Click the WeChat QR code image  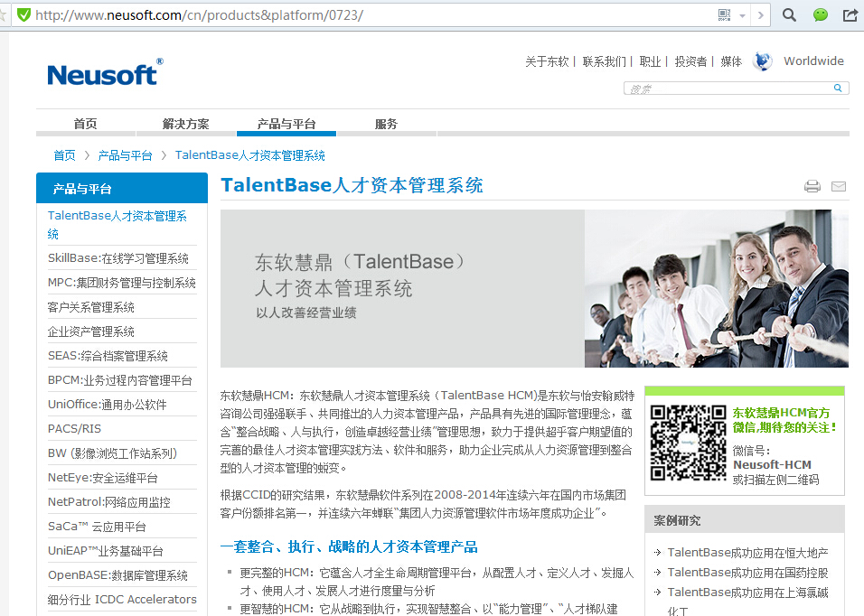click(x=689, y=443)
